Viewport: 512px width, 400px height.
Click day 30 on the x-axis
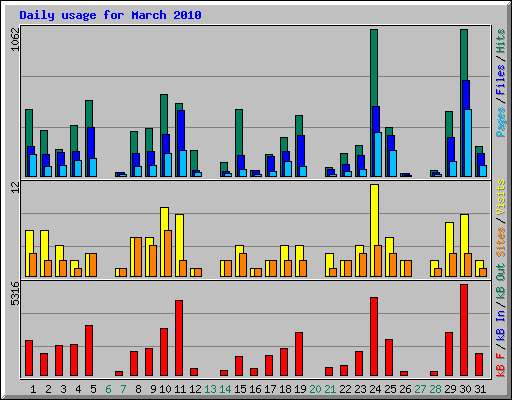point(465,389)
